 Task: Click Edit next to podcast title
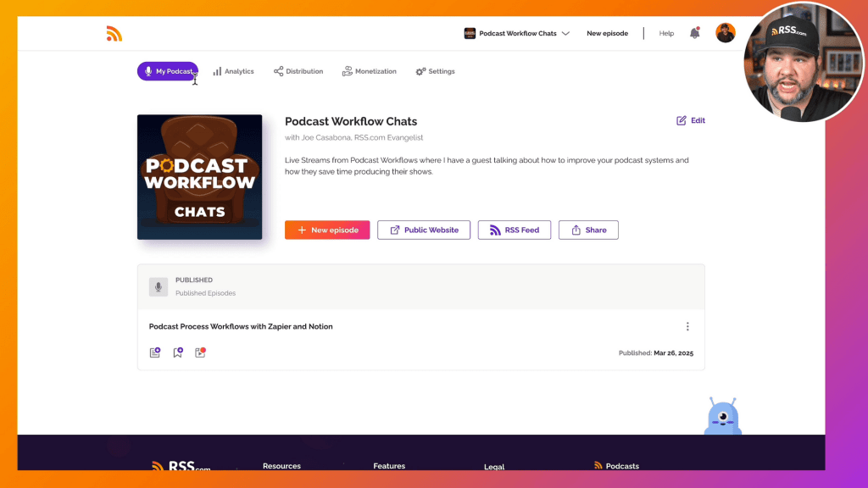coord(691,120)
